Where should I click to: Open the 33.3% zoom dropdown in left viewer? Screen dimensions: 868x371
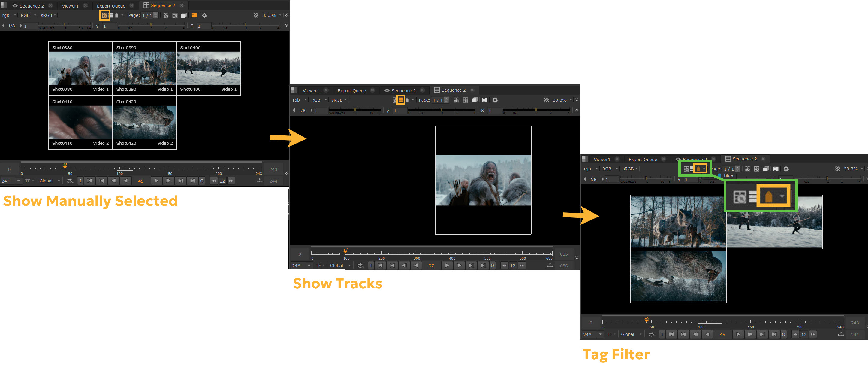[272, 15]
